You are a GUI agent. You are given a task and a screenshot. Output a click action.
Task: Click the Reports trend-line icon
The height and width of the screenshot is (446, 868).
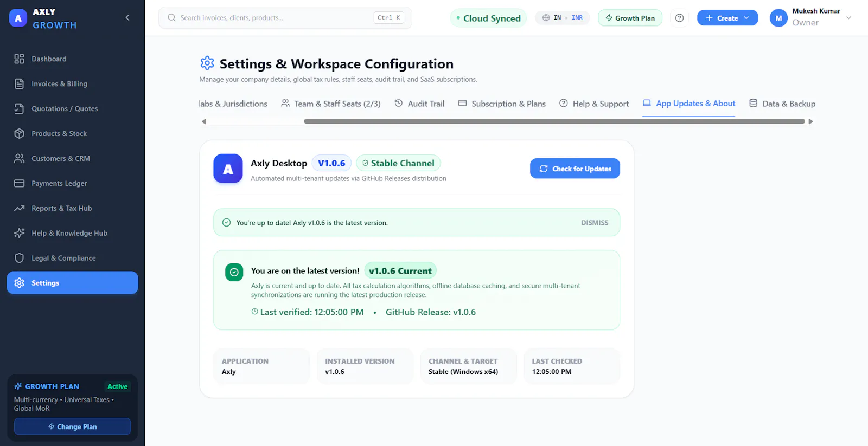pos(20,209)
